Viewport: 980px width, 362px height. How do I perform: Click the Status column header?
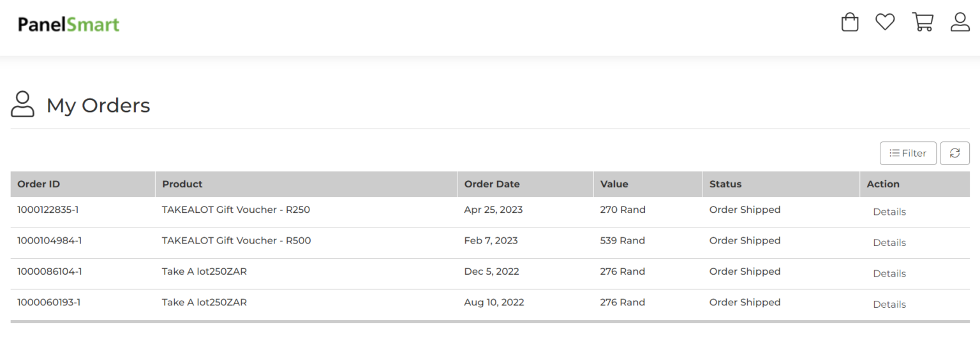pos(725,184)
